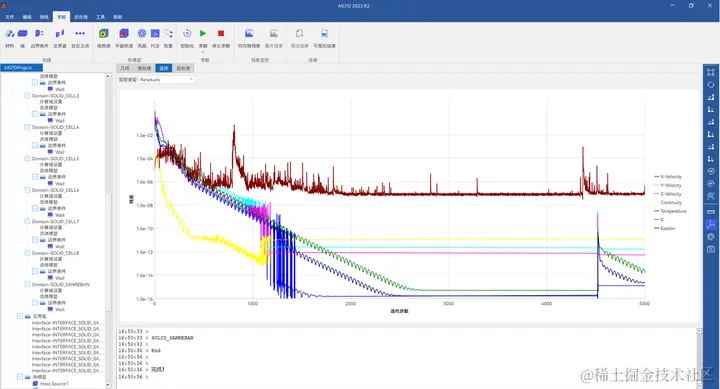The height and width of the screenshot is (389, 720).
Task: Collapse the Domain-SOLID_CELL5 tree node
Action: coord(27,158)
